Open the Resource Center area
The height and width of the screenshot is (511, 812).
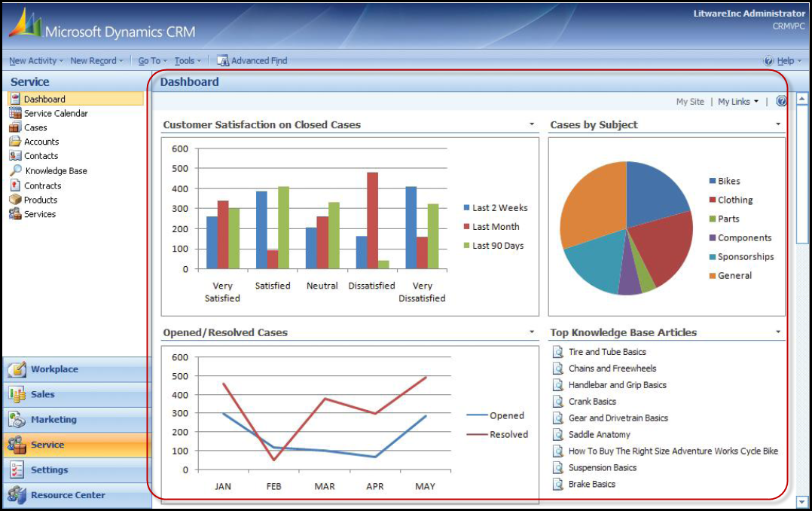77,495
